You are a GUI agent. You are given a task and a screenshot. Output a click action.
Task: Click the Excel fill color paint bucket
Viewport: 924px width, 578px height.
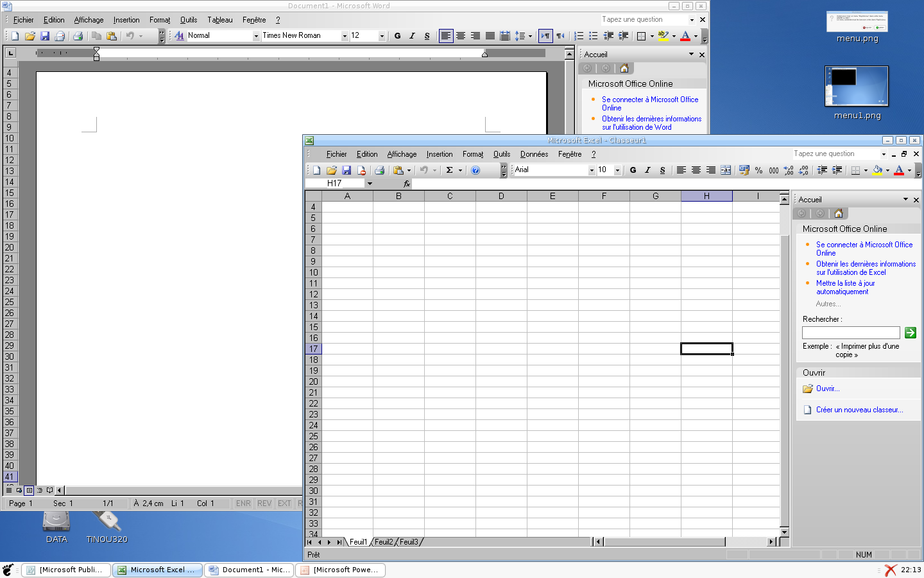click(x=877, y=170)
